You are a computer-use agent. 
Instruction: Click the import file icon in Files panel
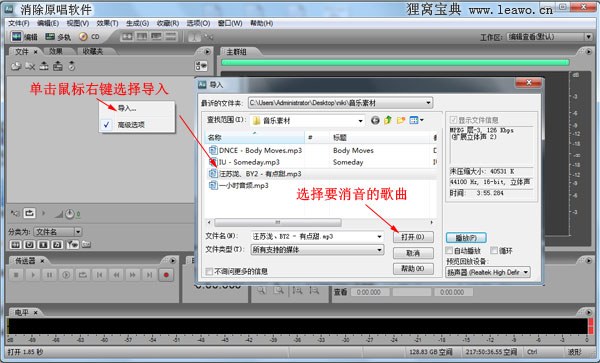point(16,66)
